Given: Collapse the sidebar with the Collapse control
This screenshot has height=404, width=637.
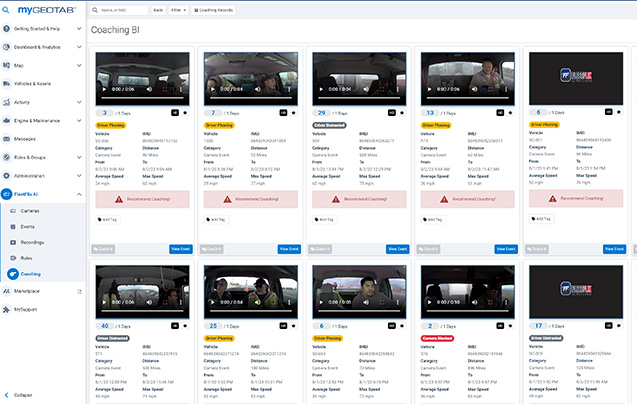Looking at the screenshot, I should coord(19,395).
